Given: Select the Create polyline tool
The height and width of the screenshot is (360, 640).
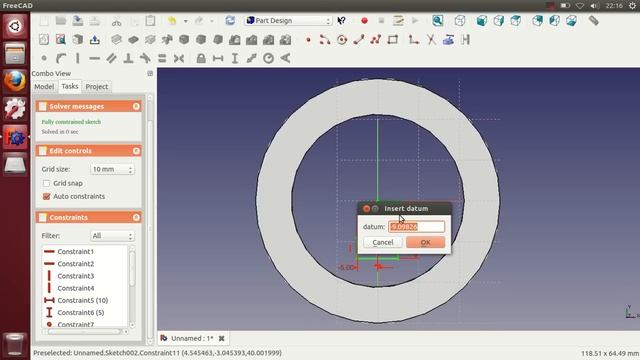Looking at the screenshot, I should pos(376,40).
